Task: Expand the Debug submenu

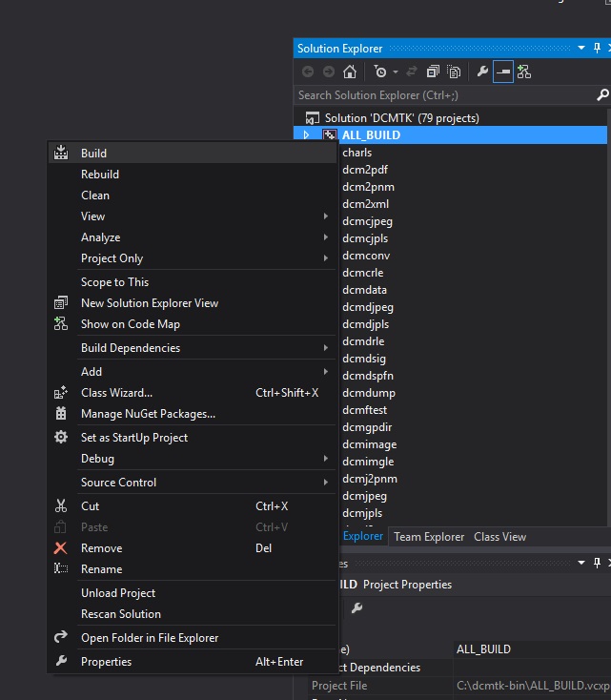Action: click(192, 459)
